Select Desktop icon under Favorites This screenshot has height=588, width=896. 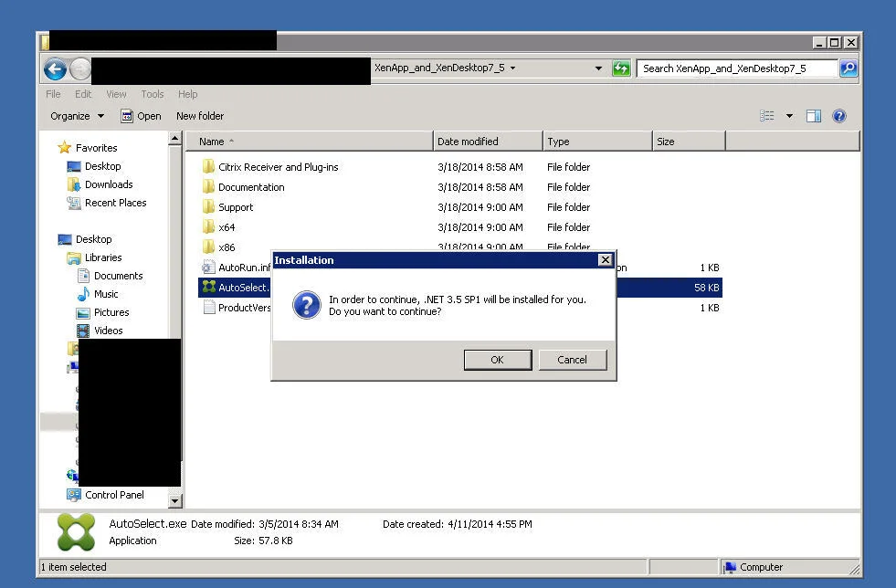[74, 166]
